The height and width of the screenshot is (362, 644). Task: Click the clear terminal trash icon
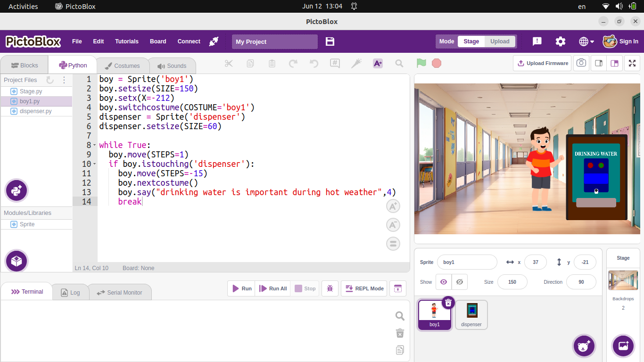coord(400,333)
